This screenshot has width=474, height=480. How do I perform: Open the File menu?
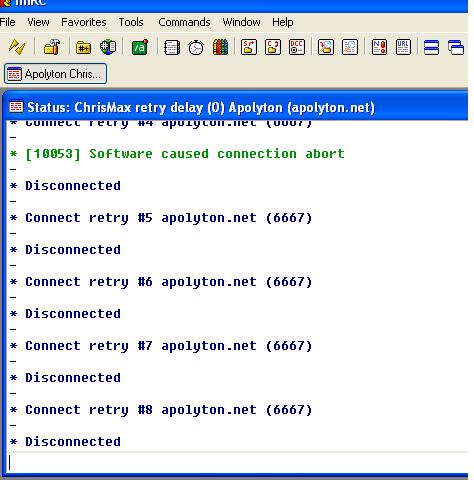[x=7, y=22]
